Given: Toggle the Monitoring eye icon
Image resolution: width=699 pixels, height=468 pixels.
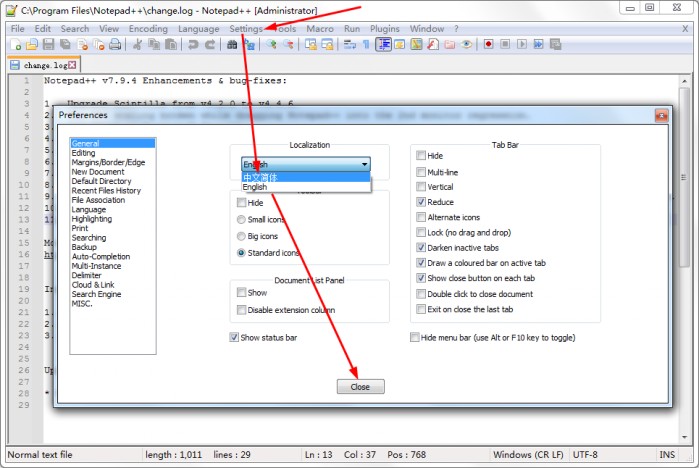Looking at the screenshot, I should [x=467, y=45].
